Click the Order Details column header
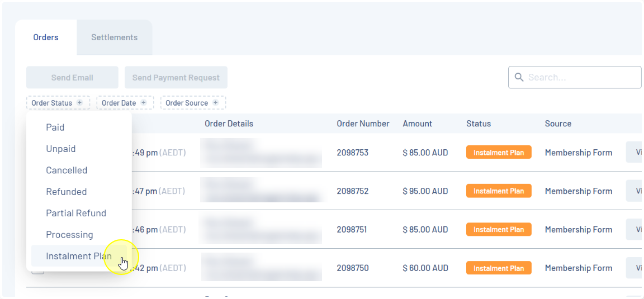The image size is (644, 299). click(x=229, y=124)
